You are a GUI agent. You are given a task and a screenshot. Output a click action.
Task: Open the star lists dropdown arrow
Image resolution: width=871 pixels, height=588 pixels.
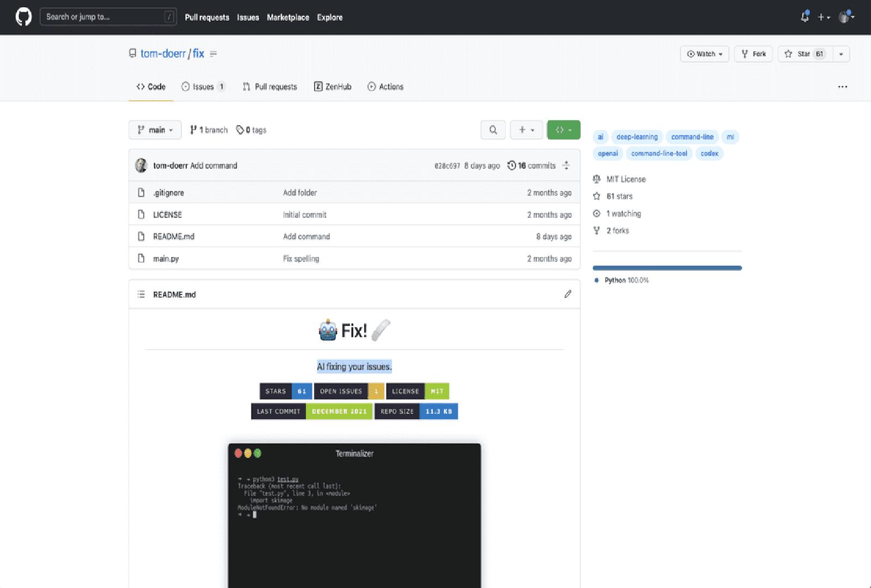pos(841,54)
